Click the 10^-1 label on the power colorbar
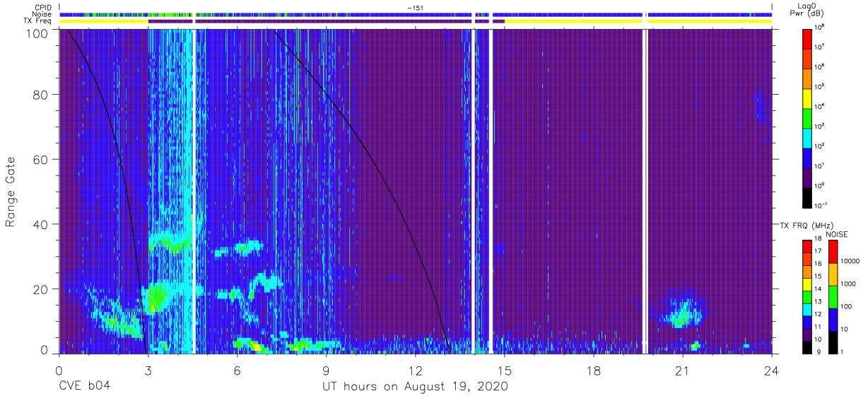Image resolution: width=868 pixels, height=401 pixels. click(822, 204)
